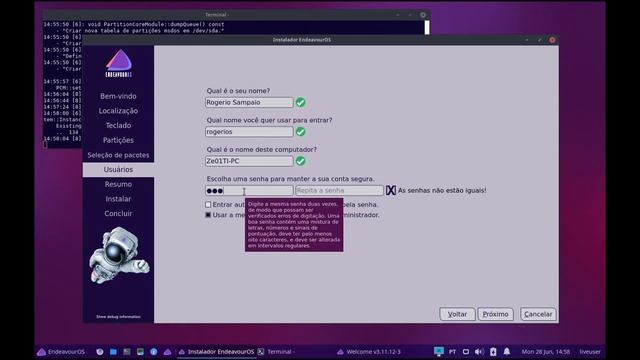The image size is (640, 360).
Task: Switch to the Welcome v3.11.12-3 taskbar entry
Action: pos(369,352)
